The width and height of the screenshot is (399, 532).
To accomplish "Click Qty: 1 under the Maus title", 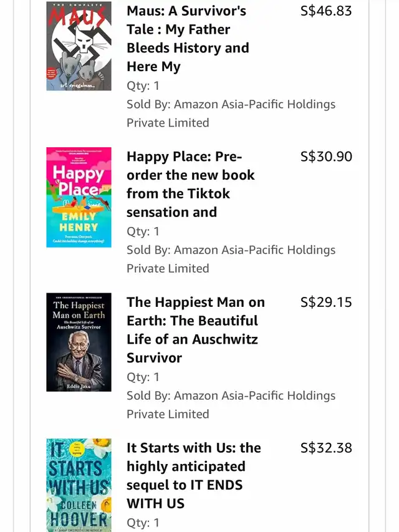I will 143,85.
